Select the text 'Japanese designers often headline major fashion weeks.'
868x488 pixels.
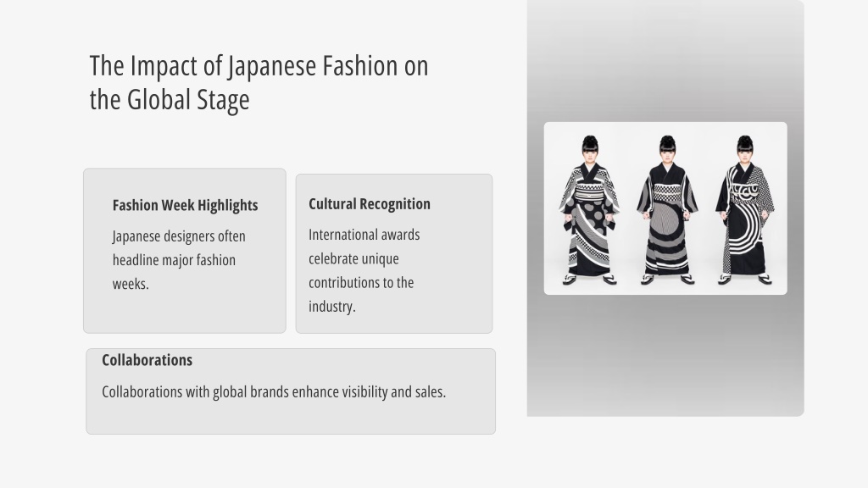(x=179, y=259)
